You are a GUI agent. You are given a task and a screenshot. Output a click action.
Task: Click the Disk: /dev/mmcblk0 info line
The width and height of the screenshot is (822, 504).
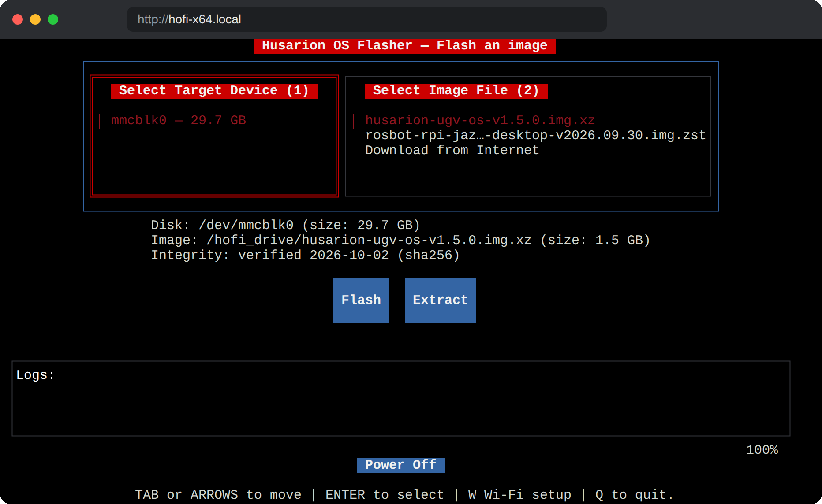click(285, 225)
